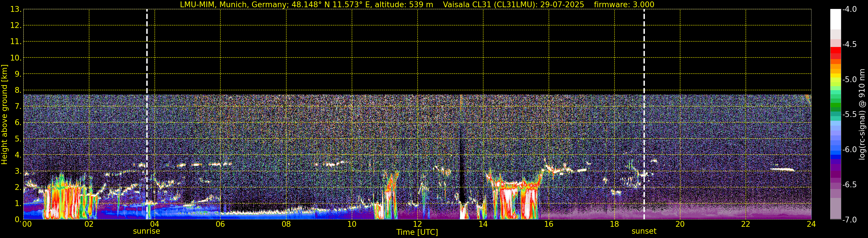This screenshot has height=238, width=868.
Task: Click the 06 tick on the time axis
Action: [x=220, y=224]
